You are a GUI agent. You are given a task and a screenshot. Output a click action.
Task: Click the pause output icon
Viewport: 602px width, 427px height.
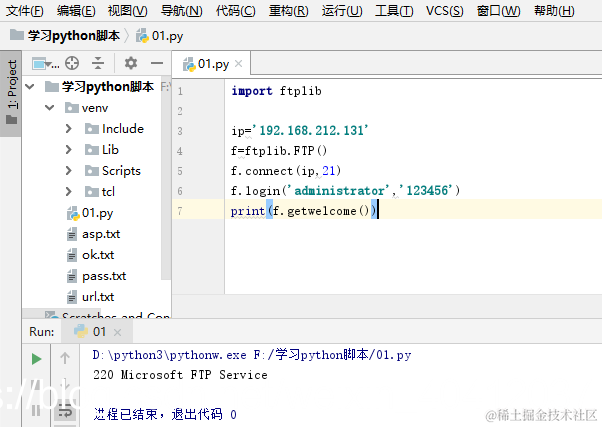click(x=36, y=410)
